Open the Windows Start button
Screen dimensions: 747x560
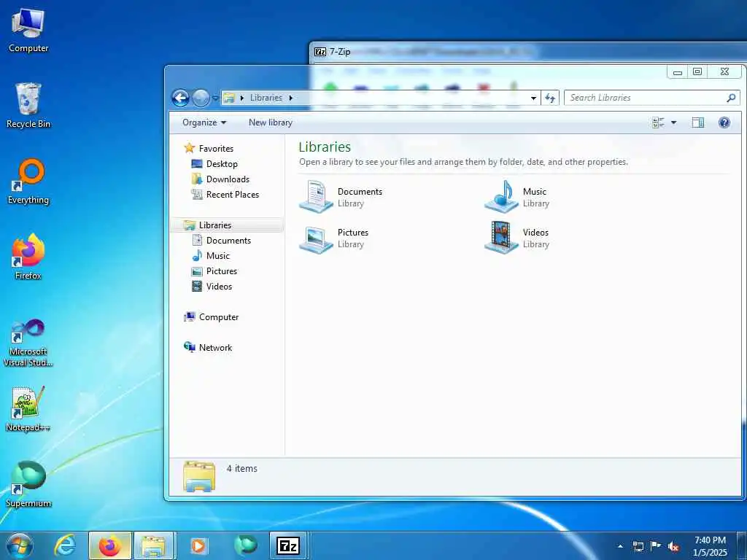(x=19, y=545)
